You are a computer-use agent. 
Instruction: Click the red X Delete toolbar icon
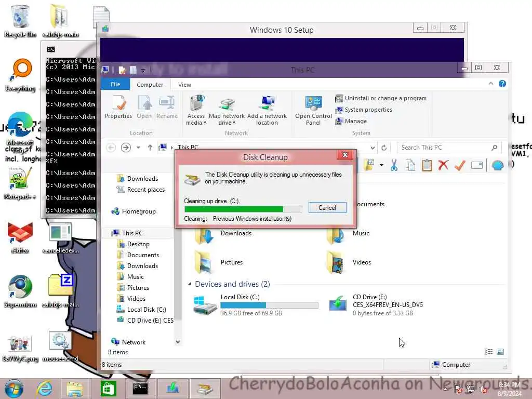443,166
